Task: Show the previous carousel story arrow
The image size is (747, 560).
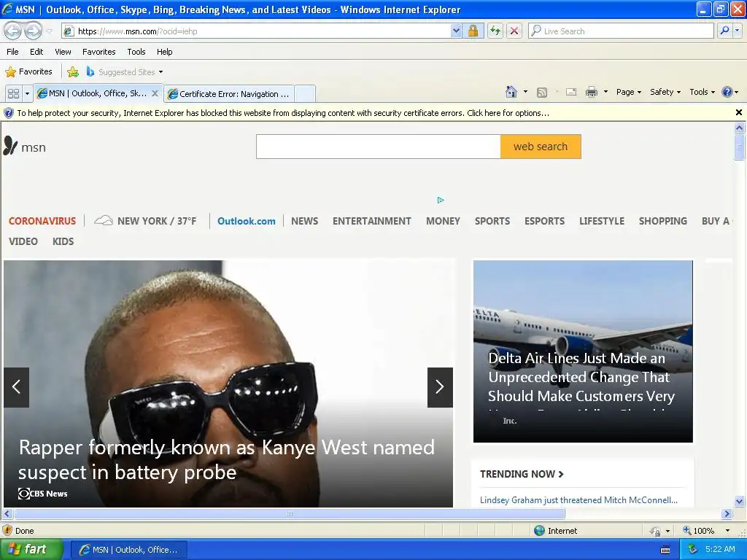Action: coord(16,387)
